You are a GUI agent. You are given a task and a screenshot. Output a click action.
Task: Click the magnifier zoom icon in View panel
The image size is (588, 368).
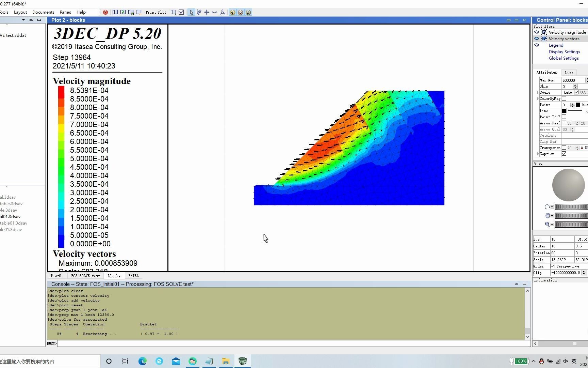click(547, 224)
